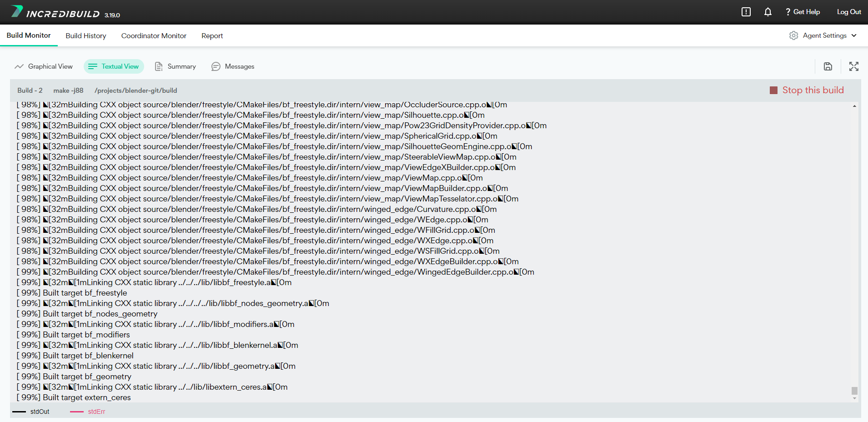Click the 'Built target bf_geometry' line

pos(74,377)
